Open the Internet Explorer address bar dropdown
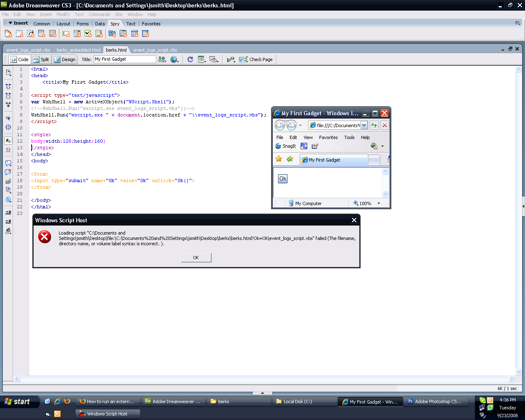This screenshot has height=420, width=525. 363,125
